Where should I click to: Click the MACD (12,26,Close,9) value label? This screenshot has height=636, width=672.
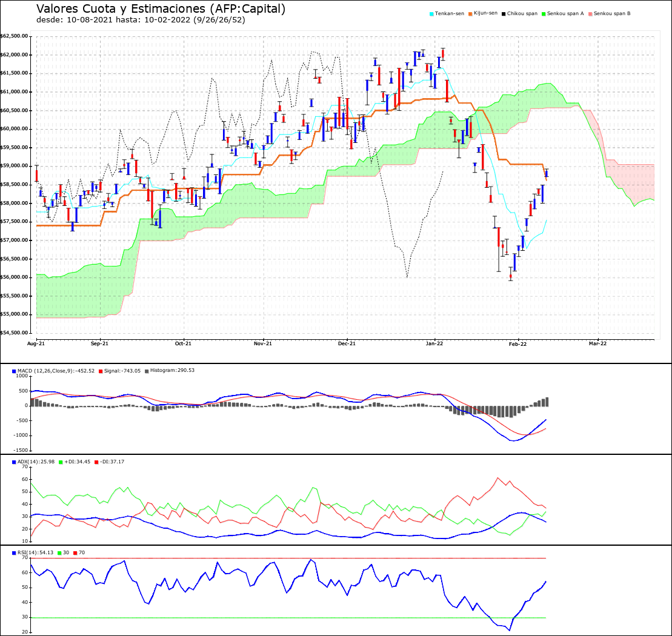click(x=56, y=371)
